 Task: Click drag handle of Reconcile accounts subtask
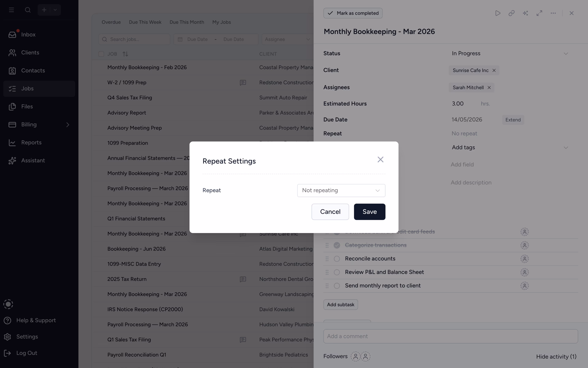point(327,259)
